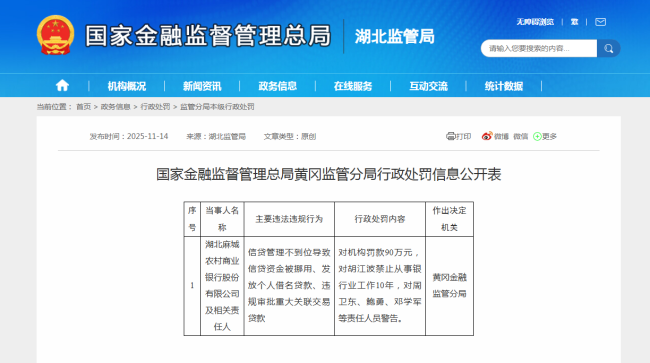
Task: Switch to traditional Chinese with 繁
Action: point(574,22)
